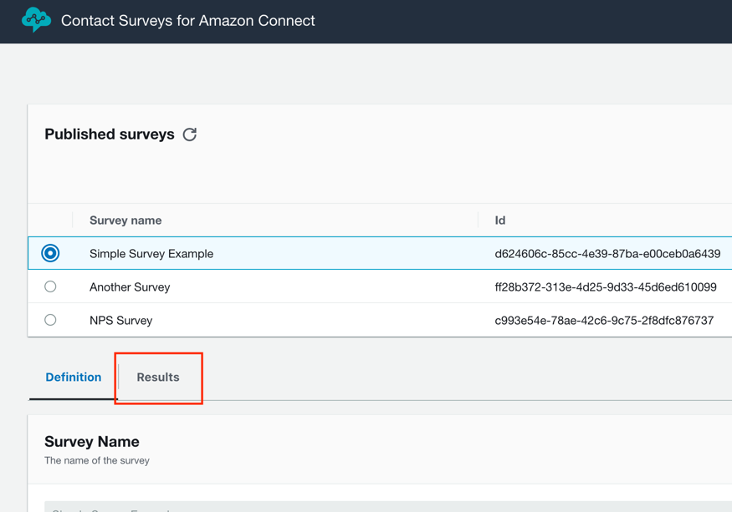Select the Simple Survey Example radio button
This screenshot has height=512, width=733.
pos(50,254)
